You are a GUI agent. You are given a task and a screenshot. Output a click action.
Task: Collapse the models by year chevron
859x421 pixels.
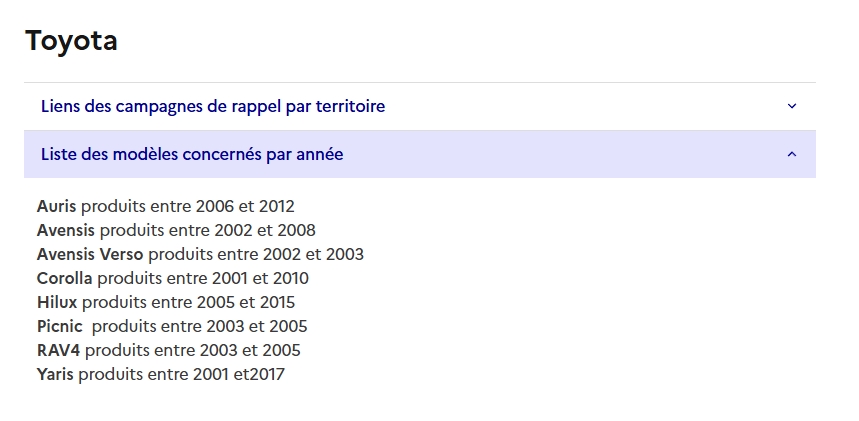(792, 154)
